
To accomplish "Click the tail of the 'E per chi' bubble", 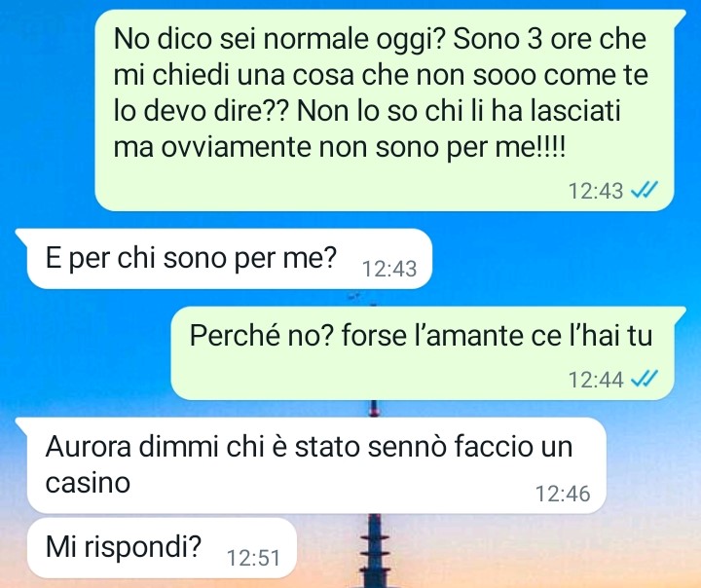I will tap(21, 236).
